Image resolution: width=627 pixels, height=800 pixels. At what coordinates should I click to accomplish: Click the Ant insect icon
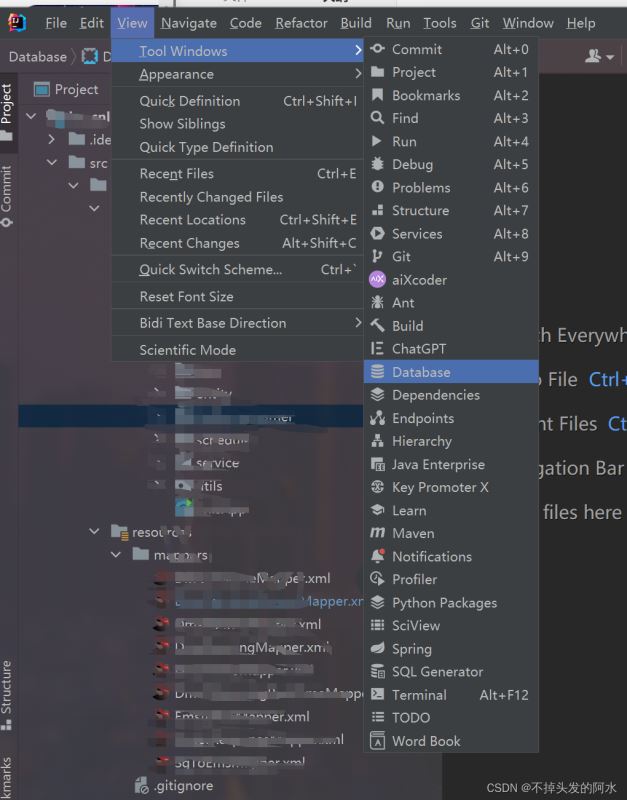click(x=378, y=303)
